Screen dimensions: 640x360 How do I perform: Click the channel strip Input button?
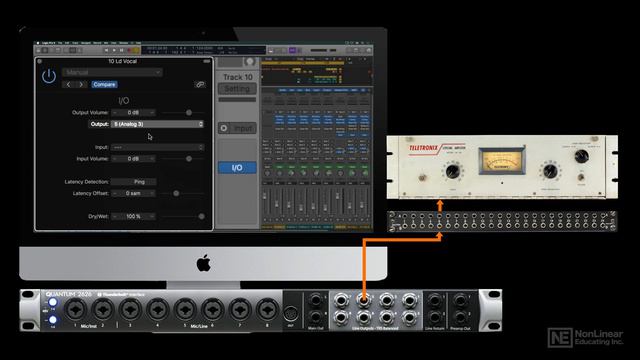coord(237,128)
